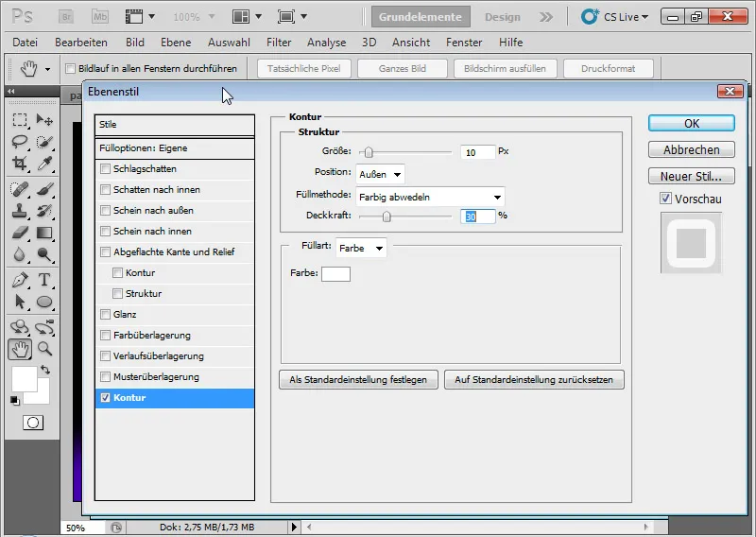
Task: Select the 3D Camera Orbit tool
Action: 44,327
